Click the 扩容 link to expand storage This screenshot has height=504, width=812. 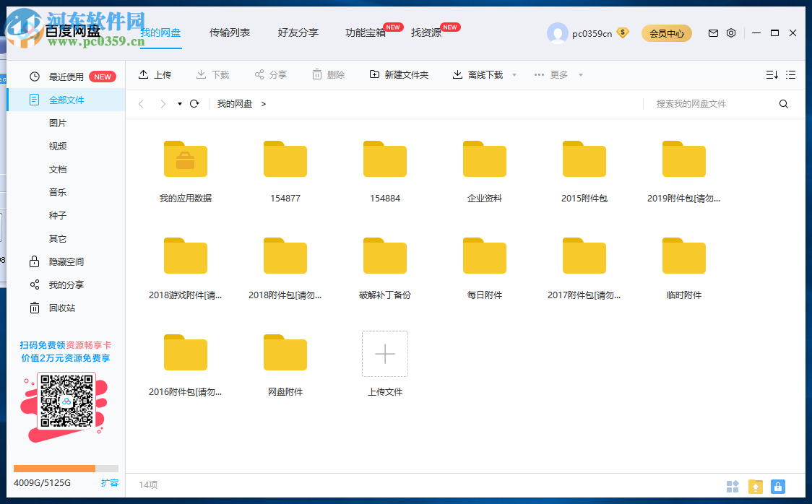(110, 482)
